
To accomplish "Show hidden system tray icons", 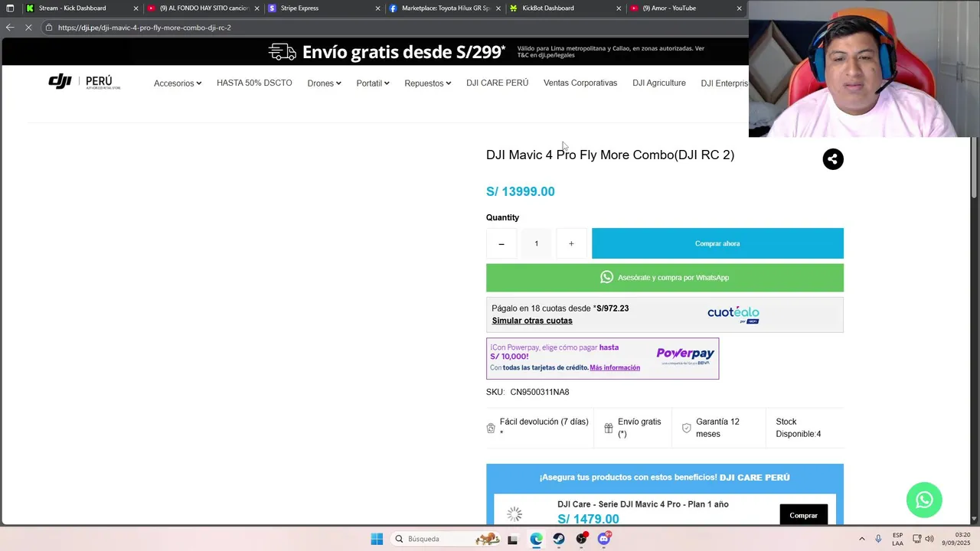I will (x=861, y=539).
